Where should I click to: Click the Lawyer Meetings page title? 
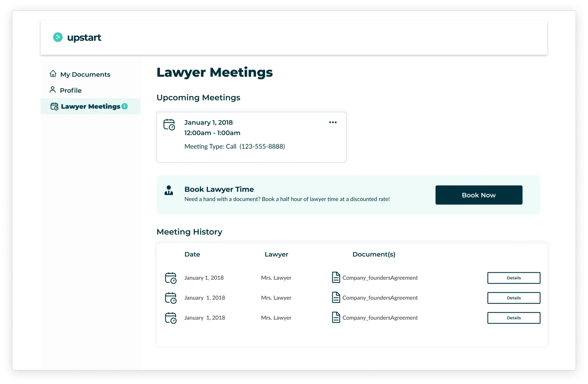tap(215, 73)
